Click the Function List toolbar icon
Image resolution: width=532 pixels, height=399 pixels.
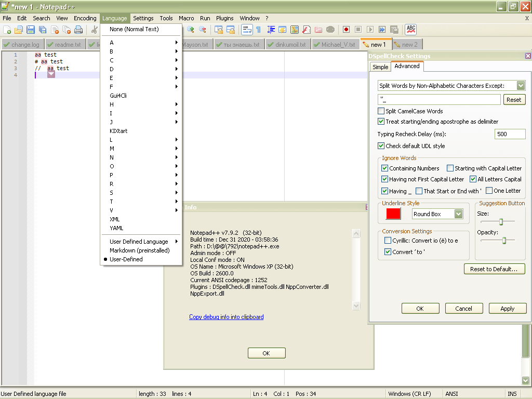(307, 30)
